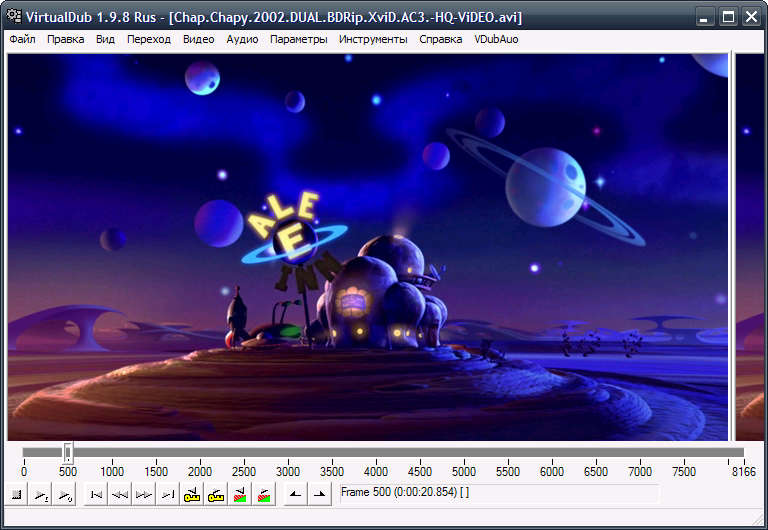Open the VirtualDub title bar system icon

[14, 17]
